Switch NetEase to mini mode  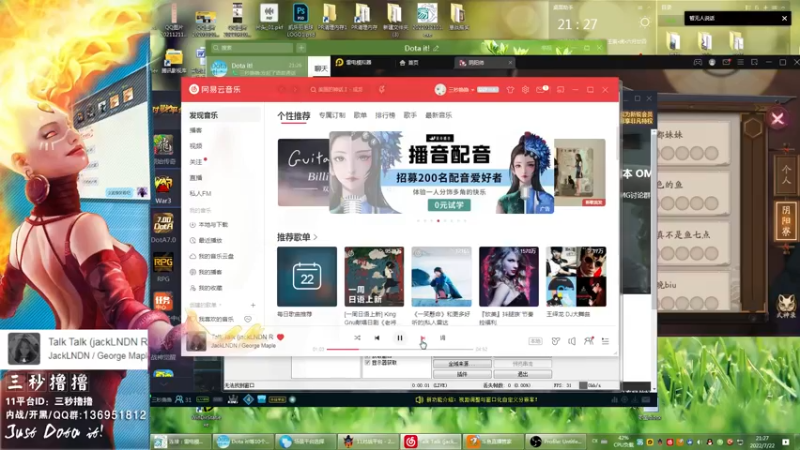click(561, 89)
